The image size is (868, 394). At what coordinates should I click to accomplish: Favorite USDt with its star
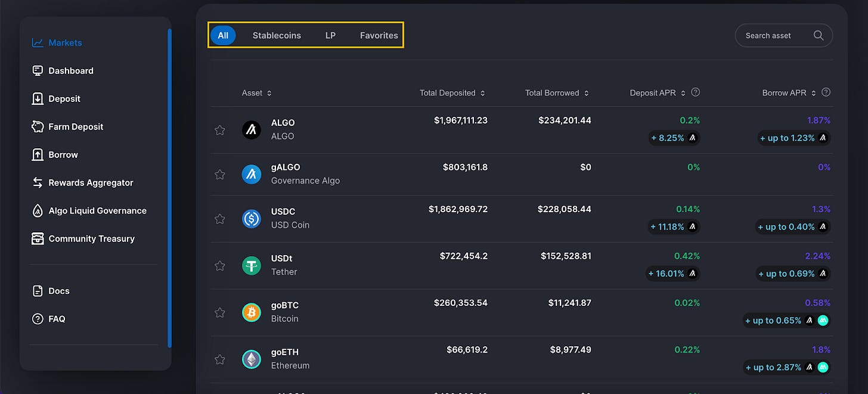point(220,265)
